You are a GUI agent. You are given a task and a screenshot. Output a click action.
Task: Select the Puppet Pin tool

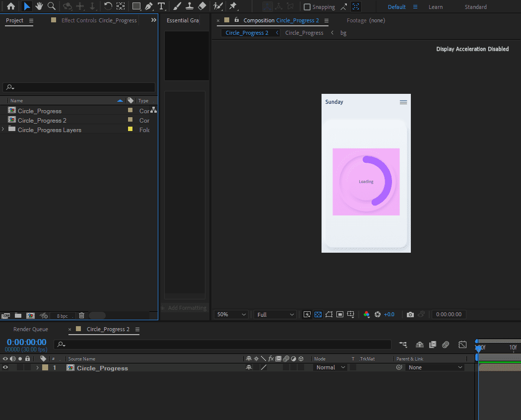coord(233,6)
